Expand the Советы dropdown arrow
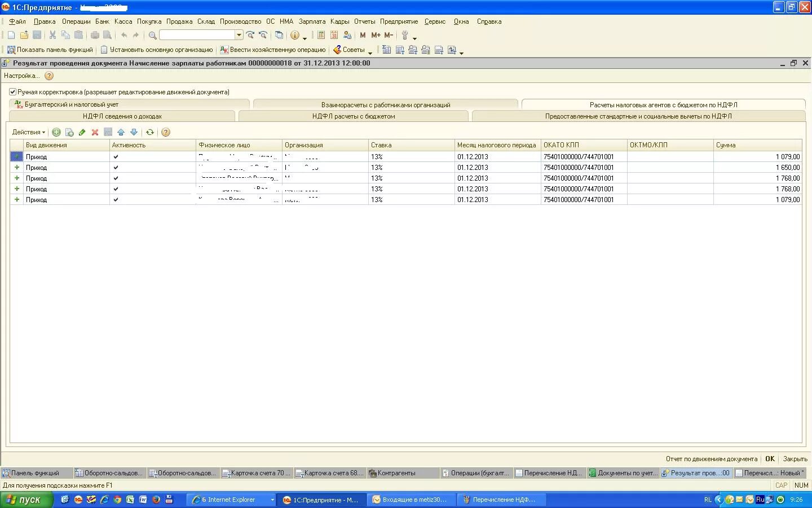 [370, 52]
